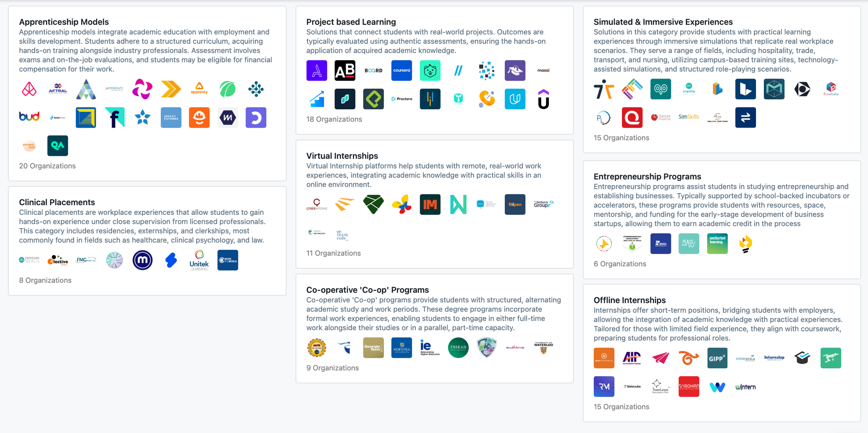Select the BOARD logo

coord(373,71)
